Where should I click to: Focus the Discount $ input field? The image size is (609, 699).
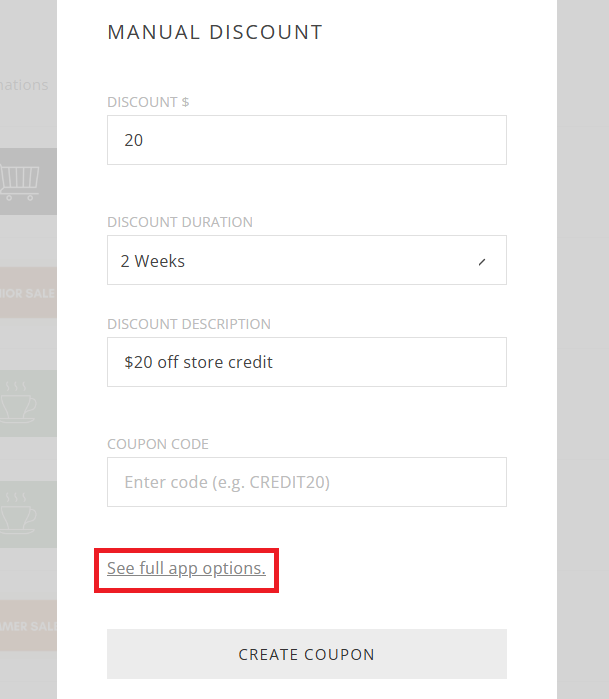tap(307, 140)
